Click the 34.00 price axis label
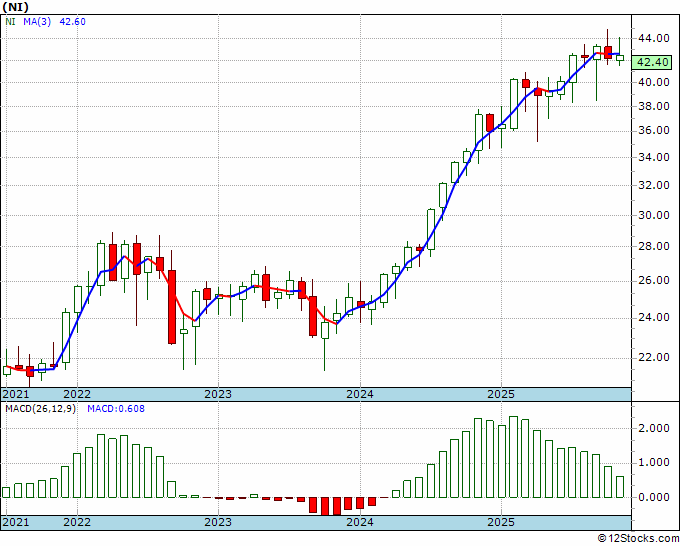The image size is (680, 546). coord(653,157)
